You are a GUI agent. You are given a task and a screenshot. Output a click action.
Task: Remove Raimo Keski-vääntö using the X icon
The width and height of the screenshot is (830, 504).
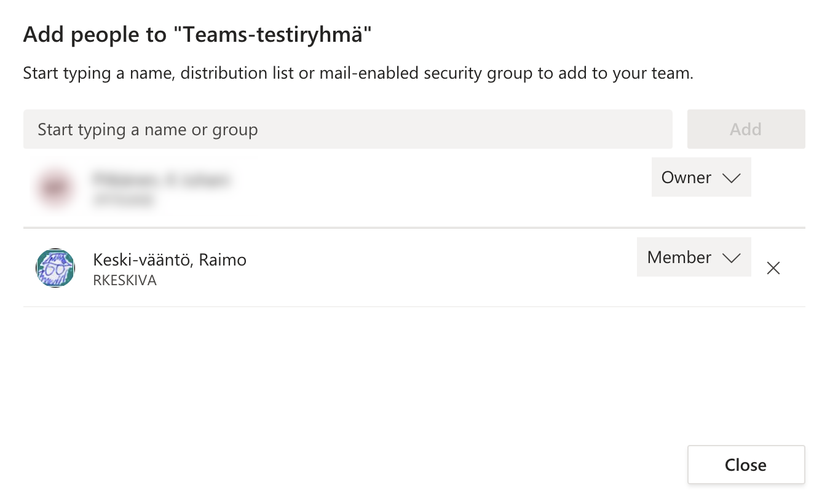click(x=773, y=268)
